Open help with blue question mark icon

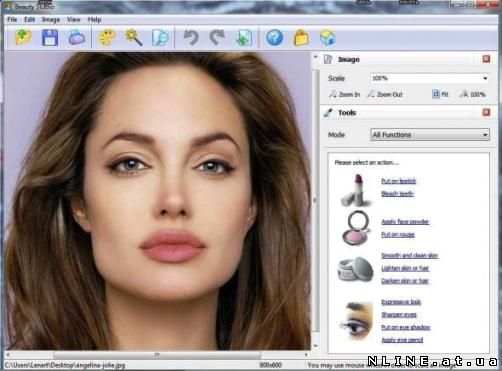click(275, 37)
